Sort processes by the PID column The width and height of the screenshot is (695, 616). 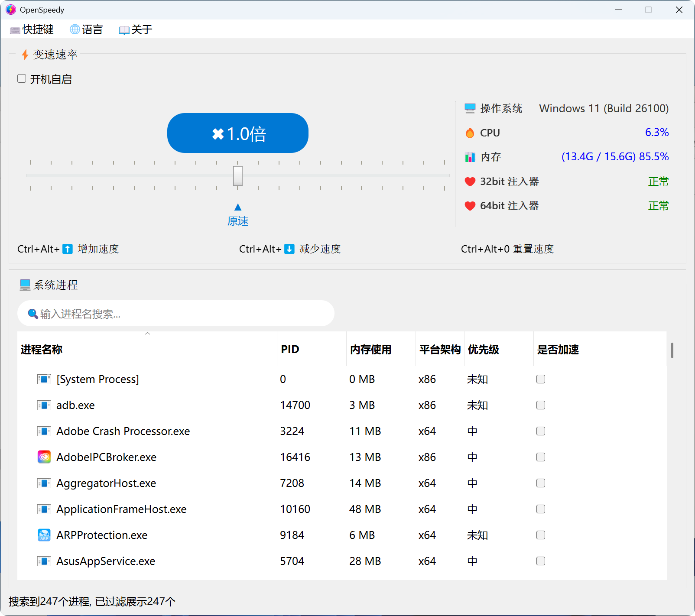tap(290, 350)
